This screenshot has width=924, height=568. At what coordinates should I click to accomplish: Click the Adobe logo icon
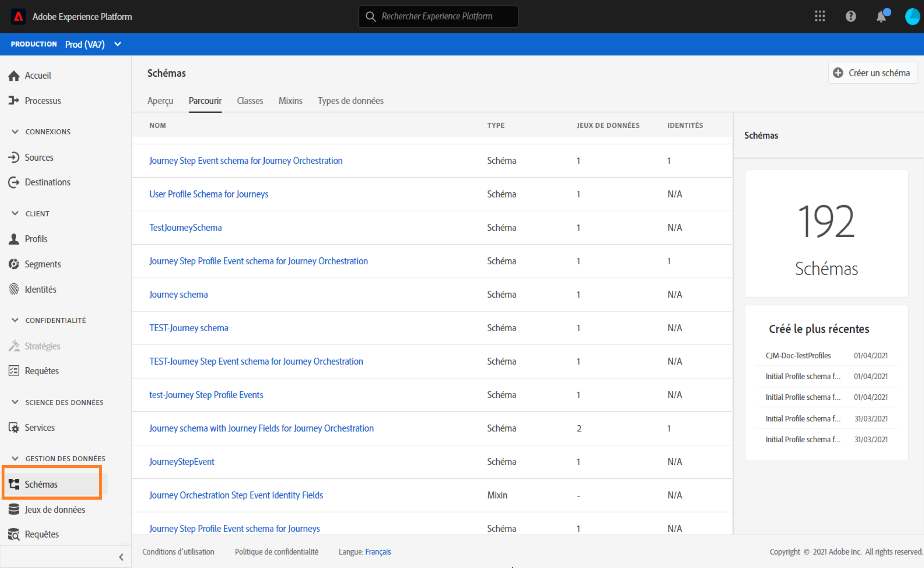tap(18, 17)
